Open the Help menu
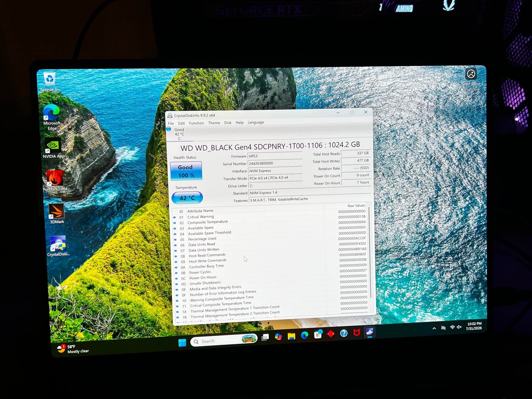Image resolution: width=532 pixels, height=399 pixels. 240,123
